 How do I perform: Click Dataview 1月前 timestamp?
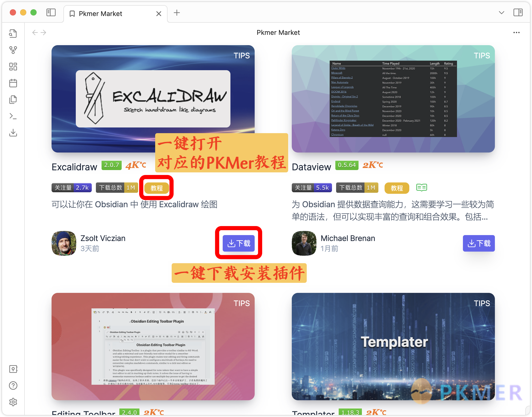click(x=329, y=248)
